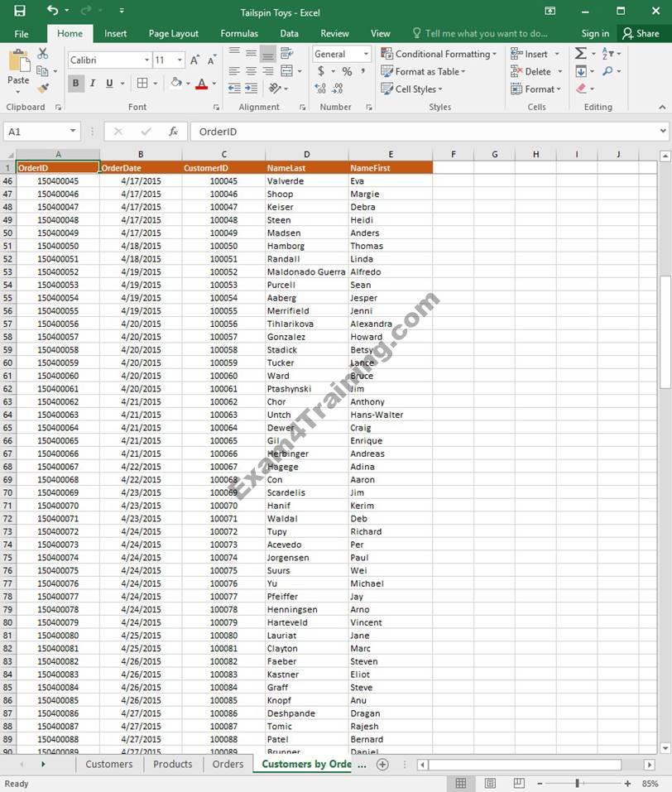Click the Sign in link
The width and height of the screenshot is (672, 792).
pyautogui.click(x=594, y=34)
